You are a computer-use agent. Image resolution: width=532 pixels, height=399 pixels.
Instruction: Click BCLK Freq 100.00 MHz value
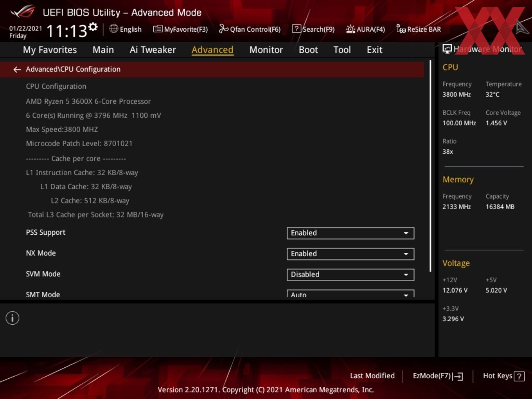click(459, 123)
